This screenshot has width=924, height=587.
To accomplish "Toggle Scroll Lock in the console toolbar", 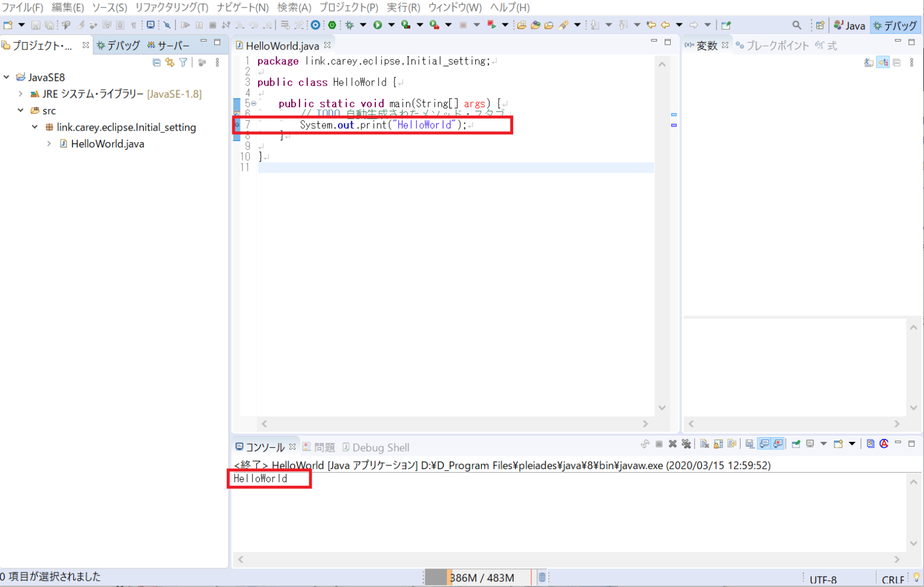I will pyautogui.click(x=718, y=444).
